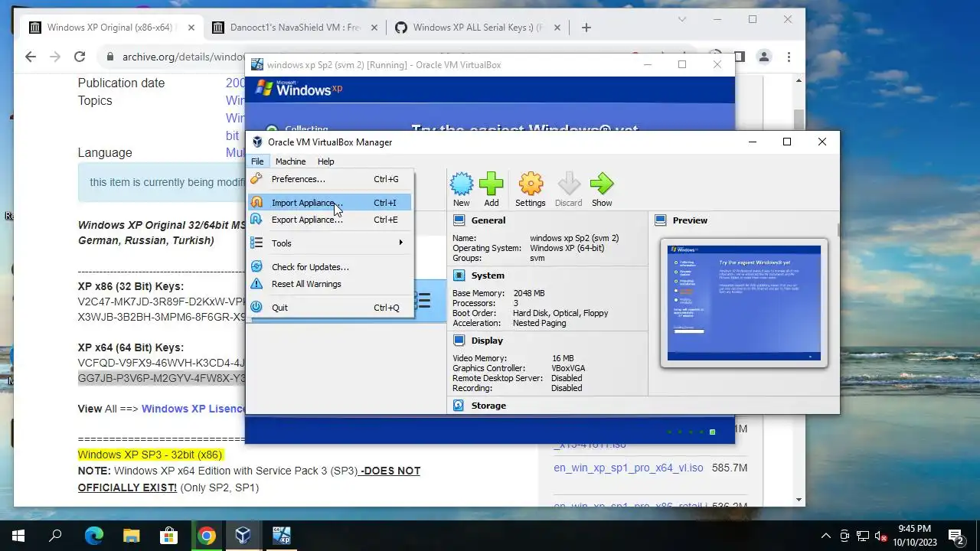The height and width of the screenshot is (551, 980).
Task: Close the Windows XP Original tab
Action: [191, 28]
